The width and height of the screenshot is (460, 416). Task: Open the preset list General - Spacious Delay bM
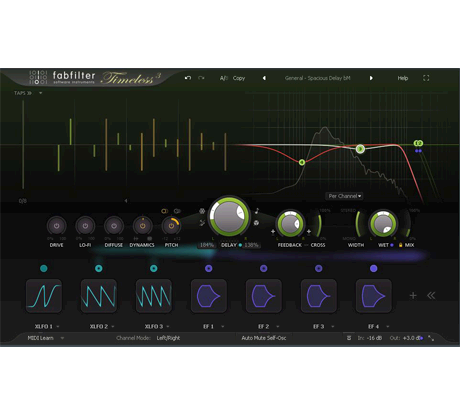(317, 78)
